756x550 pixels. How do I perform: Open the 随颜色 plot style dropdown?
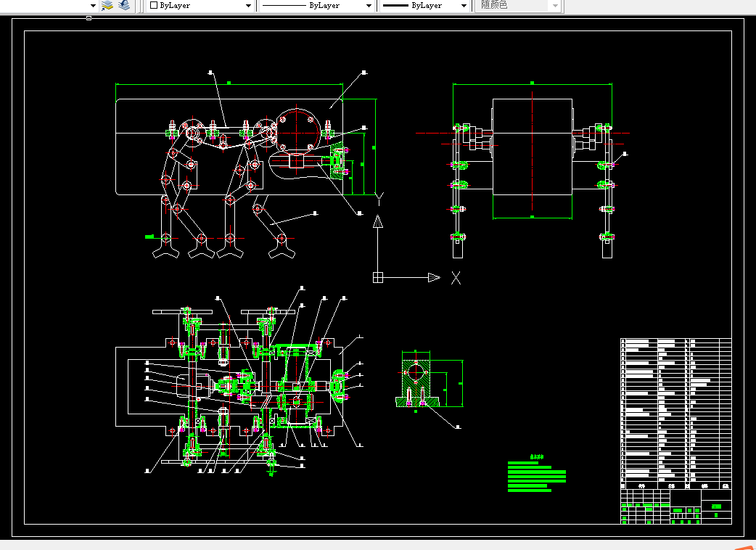click(x=519, y=6)
